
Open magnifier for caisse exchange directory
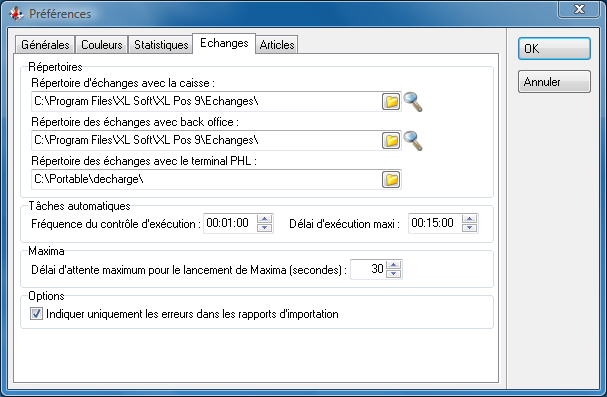point(413,102)
